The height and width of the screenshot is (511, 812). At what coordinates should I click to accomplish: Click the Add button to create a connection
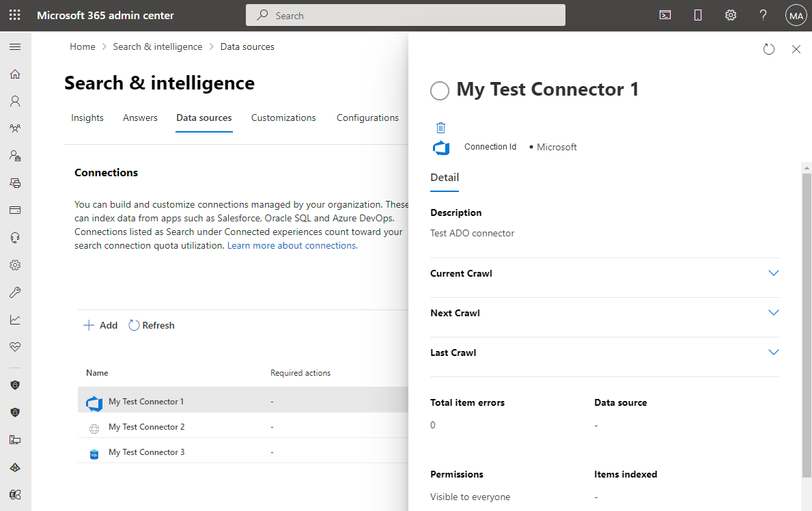click(x=100, y=324)
